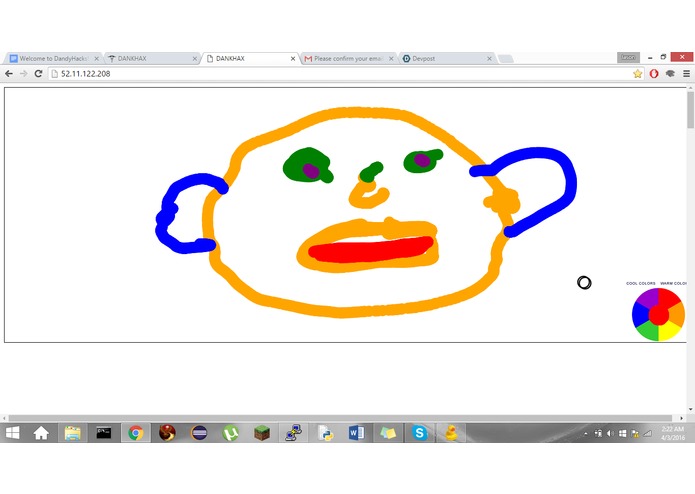The width and height of the screenshot is (695, 494).
Task: Click the volume speaker tray icon
Action: click(x=610, y=434)
